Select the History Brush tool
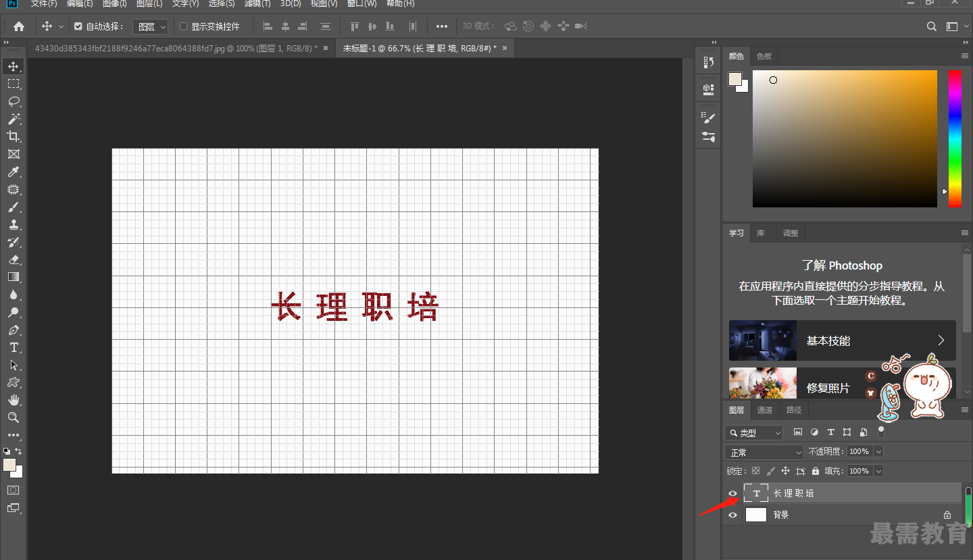Viewport: 973px width, 560px height. (14, 242)
